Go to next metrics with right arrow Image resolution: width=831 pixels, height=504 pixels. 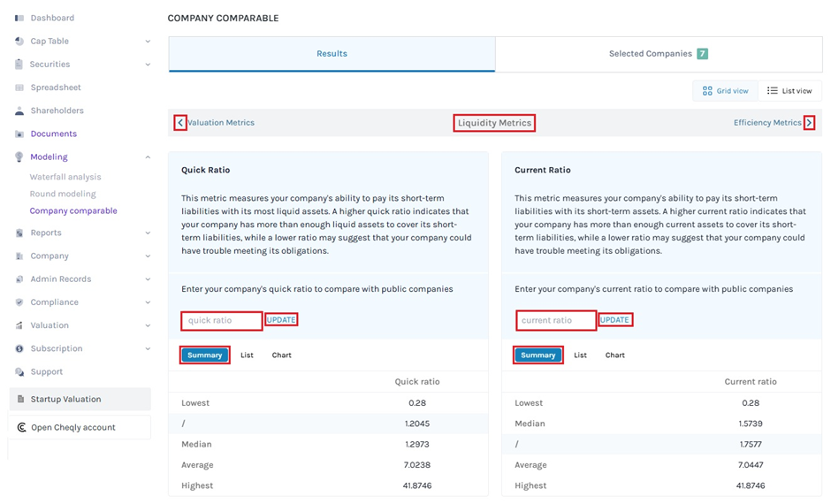pos(809,123)
